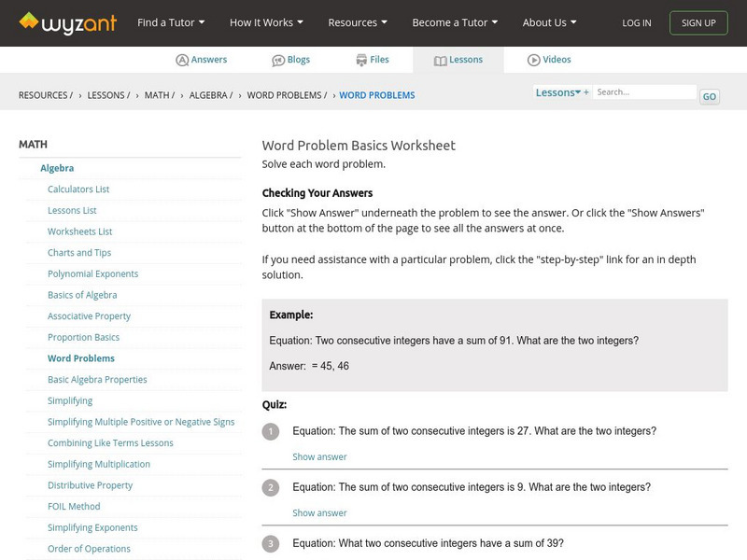
Task: Expand the About Us dropdown
Action: point(549,22)
